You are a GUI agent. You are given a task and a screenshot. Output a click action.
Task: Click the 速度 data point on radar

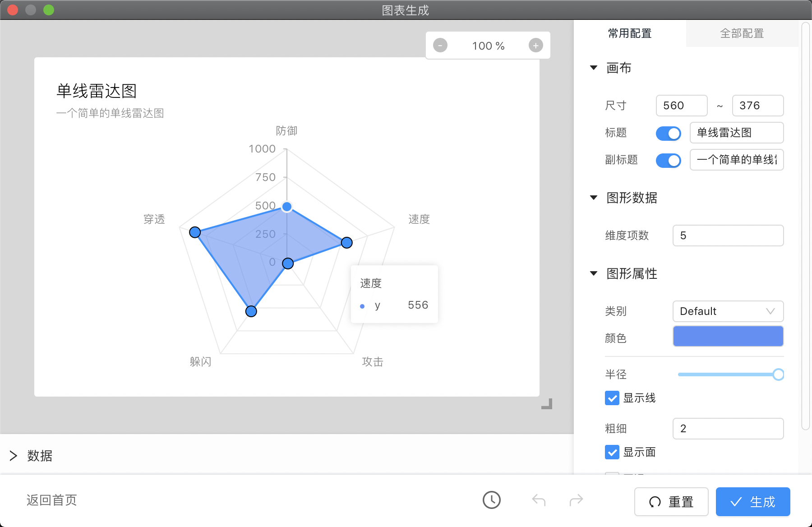click(346, 243)
